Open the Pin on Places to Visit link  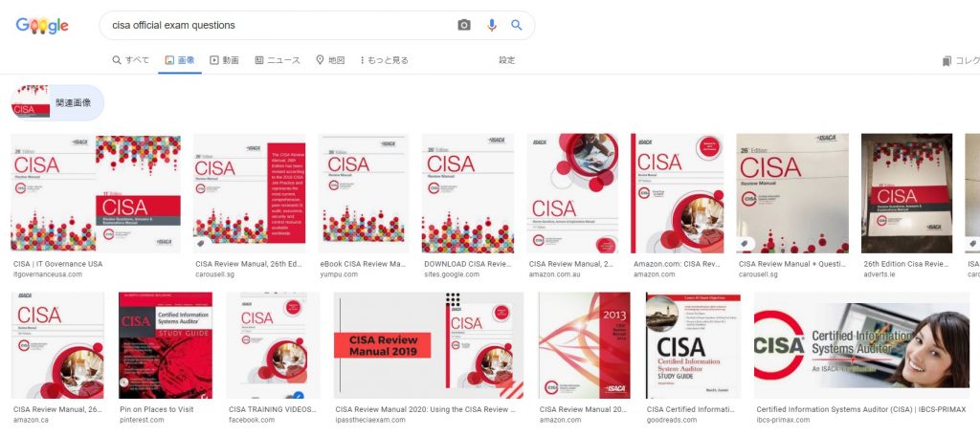(x=156, y=410)
